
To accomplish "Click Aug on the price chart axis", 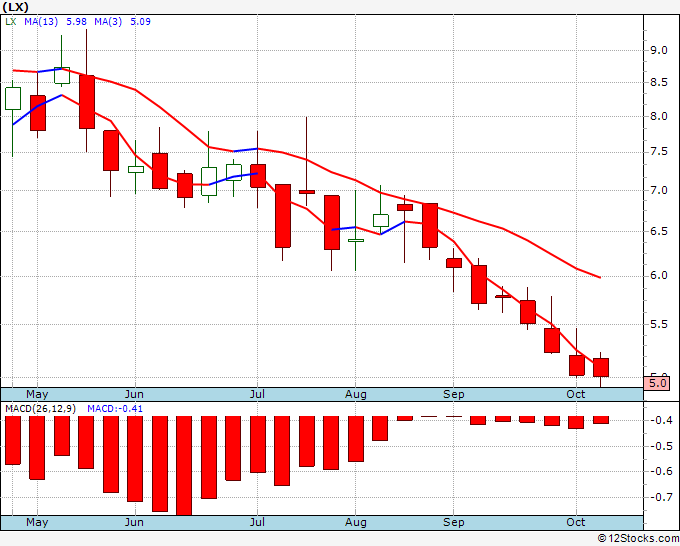I will [x=356, y=394].
